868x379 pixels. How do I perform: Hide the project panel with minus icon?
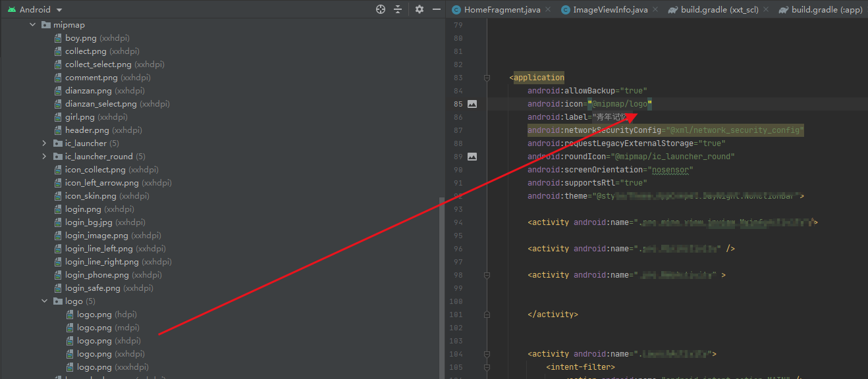(436, 9)
